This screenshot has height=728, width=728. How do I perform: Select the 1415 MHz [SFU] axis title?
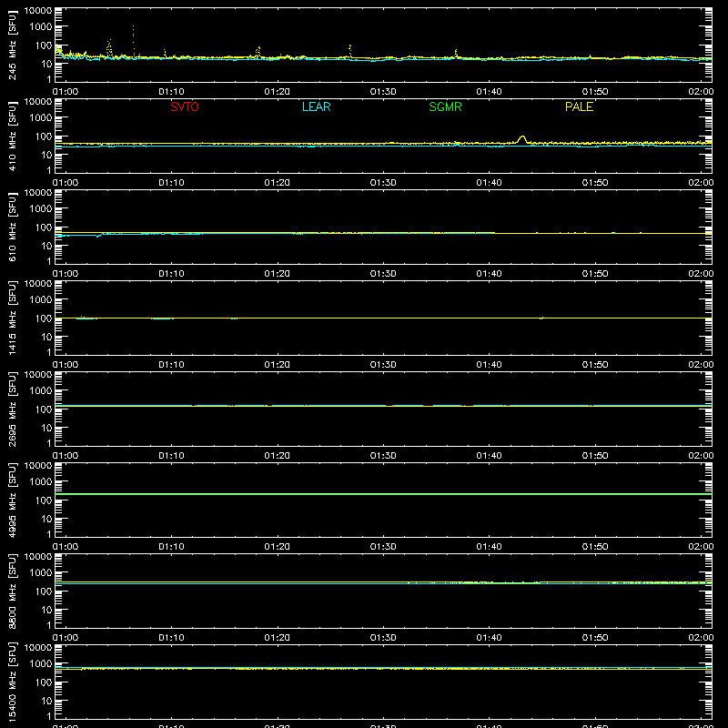[x=12, y=318]
